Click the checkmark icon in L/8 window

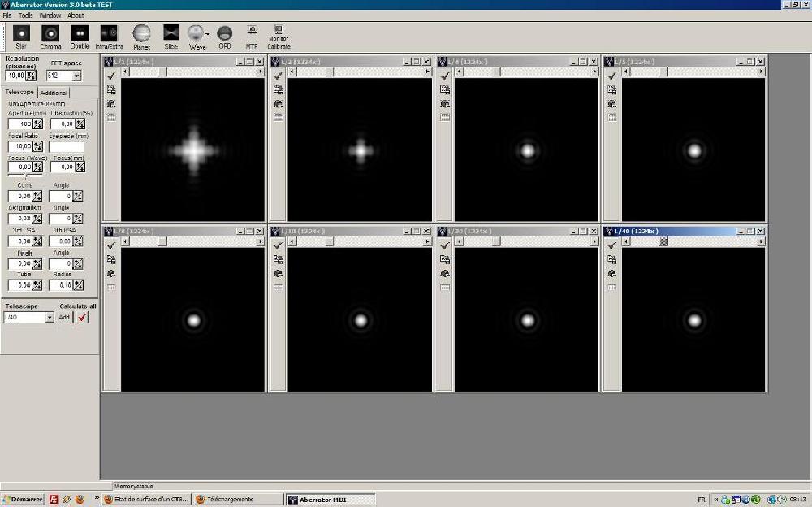pos(111,245)
